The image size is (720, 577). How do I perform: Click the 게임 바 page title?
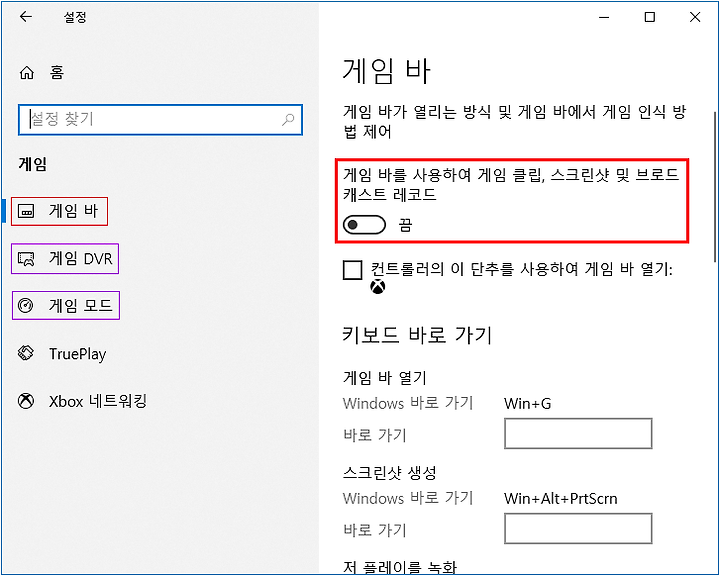(387, 71)
